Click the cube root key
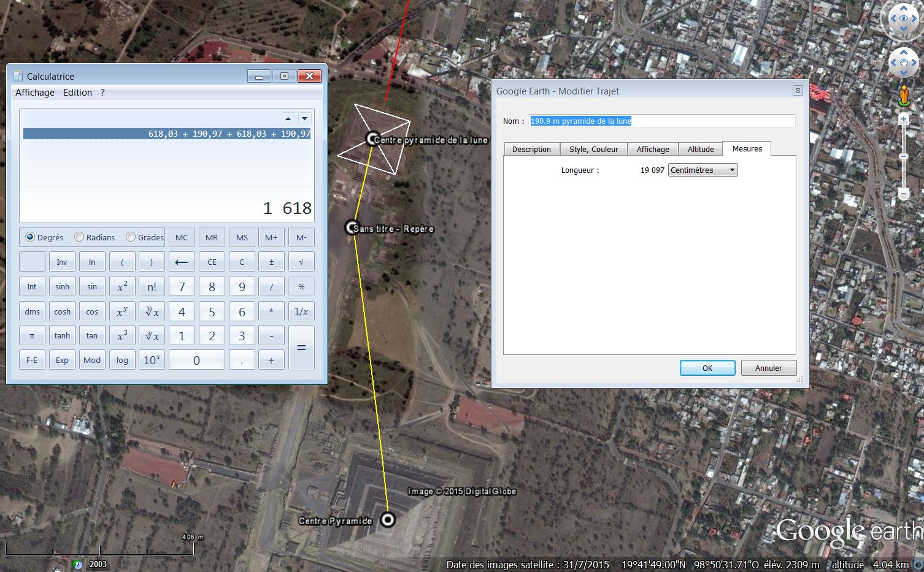Image resolution: width=924 pixels, height=572 pixels. (x=152, y=335)
